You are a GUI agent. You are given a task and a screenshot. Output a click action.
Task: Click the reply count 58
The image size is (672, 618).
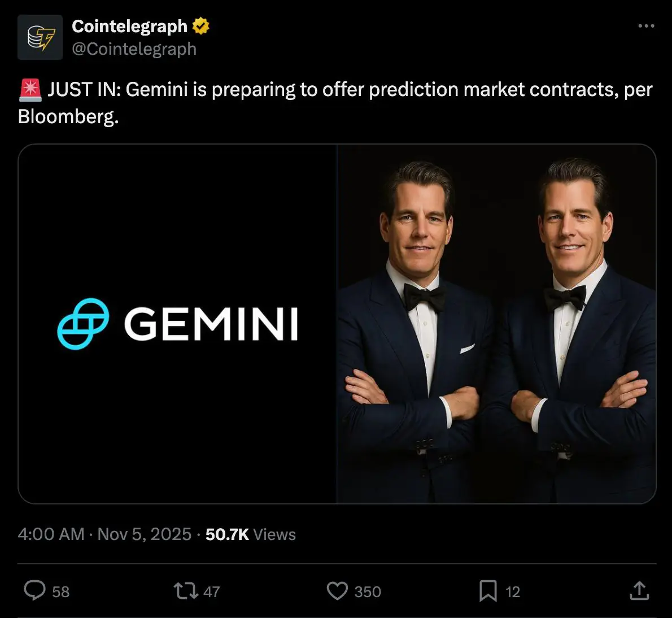60,592
